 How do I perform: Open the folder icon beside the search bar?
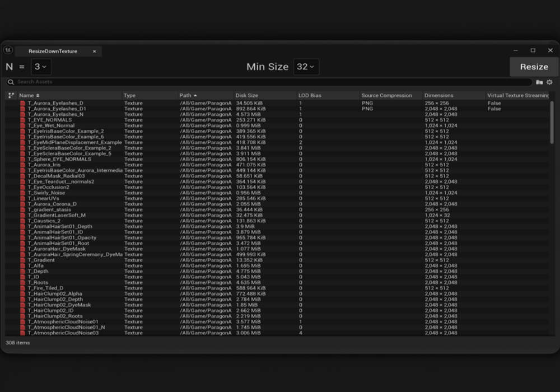click(x=539, y=82)
